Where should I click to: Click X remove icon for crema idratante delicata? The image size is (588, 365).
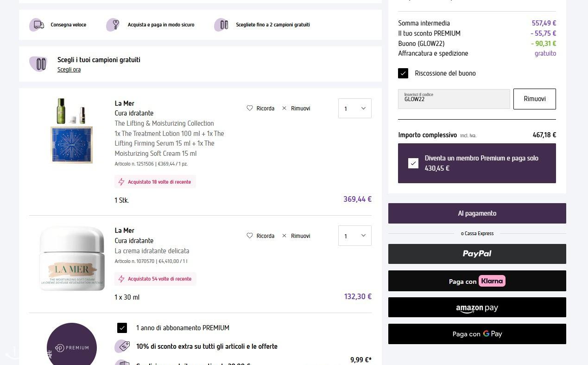(285, 236)
